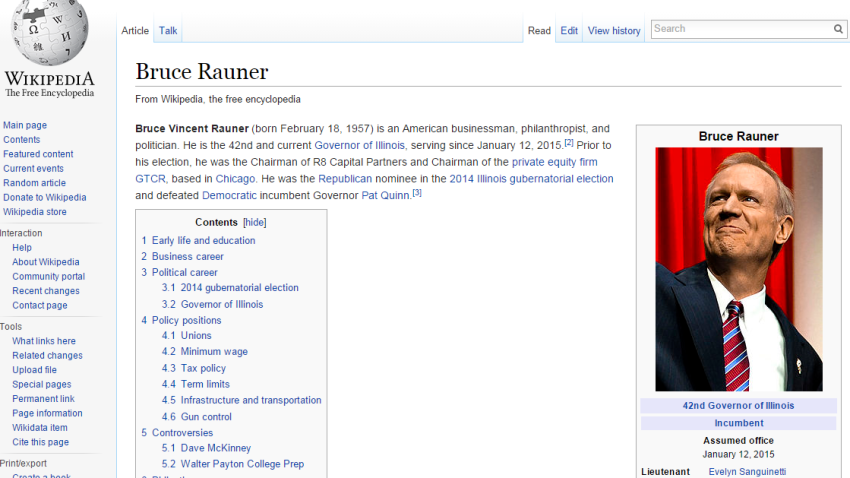This screenshot has height=478, width=850.
Task: Follow the GTCR link
Action: point(150,179)
